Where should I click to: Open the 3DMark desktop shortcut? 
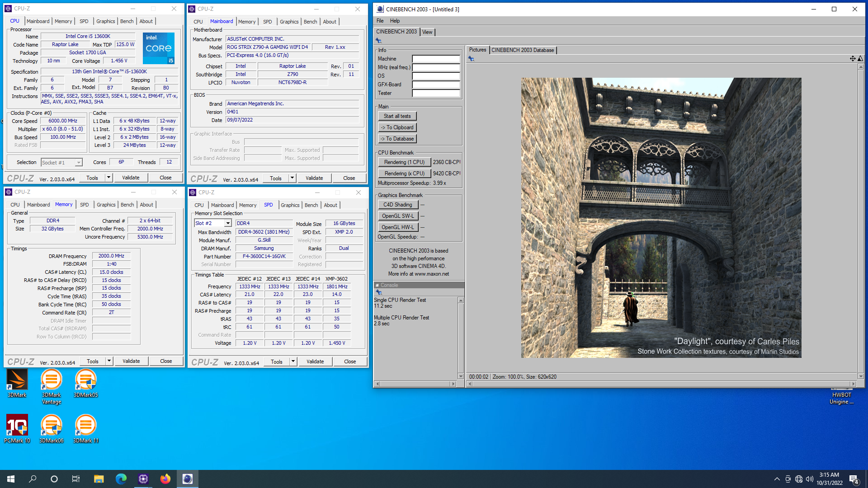[x=17, y=383]
